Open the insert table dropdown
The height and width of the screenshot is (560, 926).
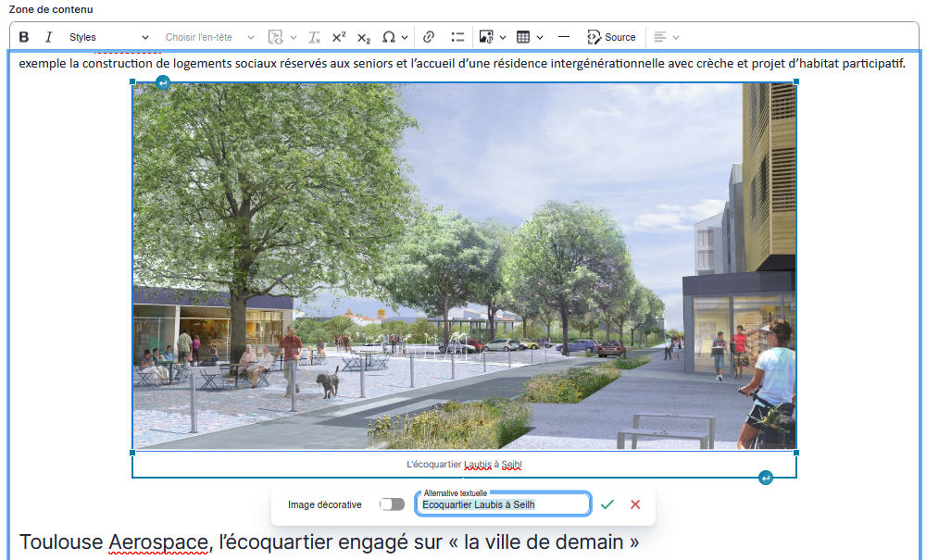tap(530, 37)
